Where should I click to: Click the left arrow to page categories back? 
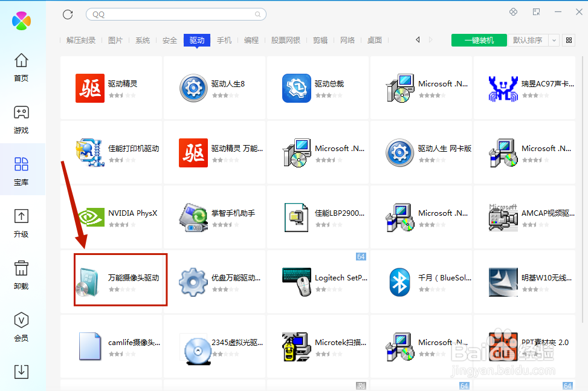pos(418,40)
